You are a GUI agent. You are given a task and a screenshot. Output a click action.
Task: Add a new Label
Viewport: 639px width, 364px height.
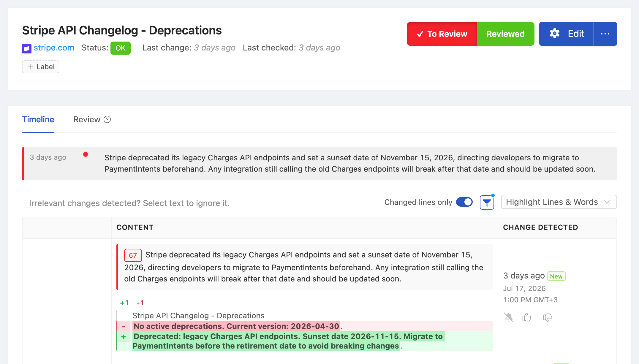41,67
